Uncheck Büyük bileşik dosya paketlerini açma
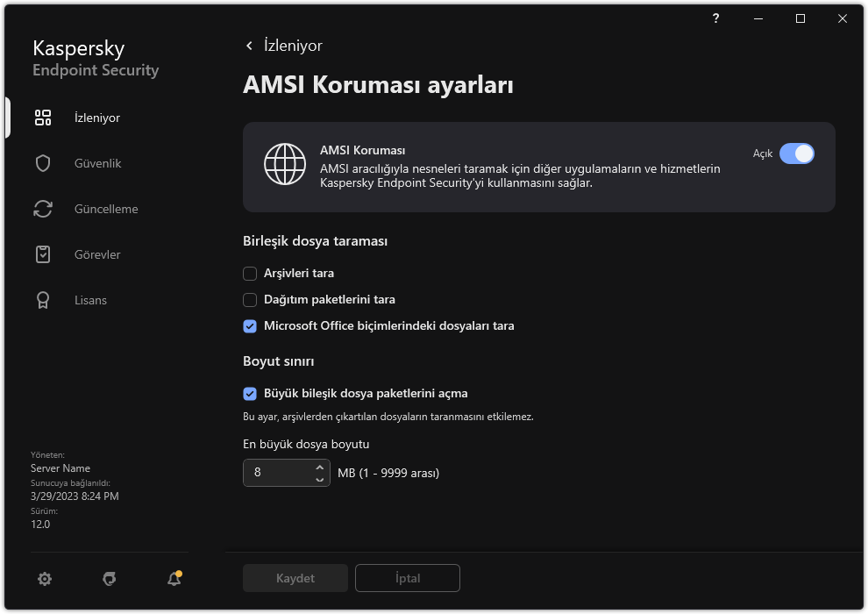 pyautogui.click(x=250, y=393)
